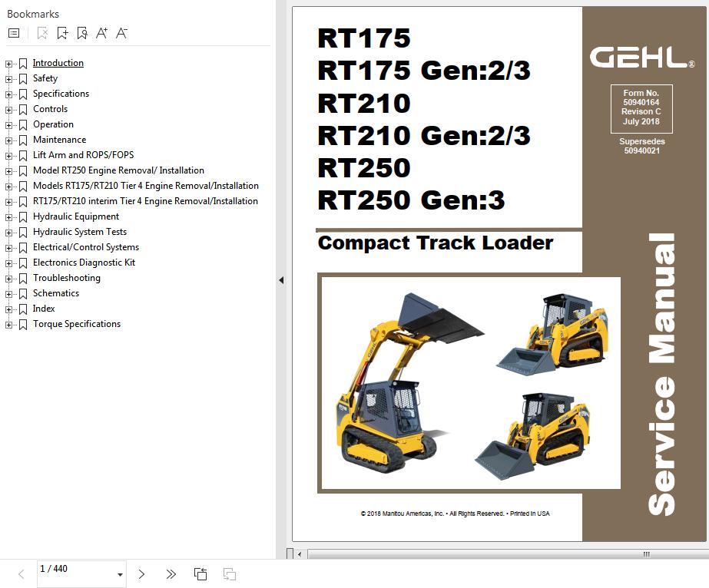Image resolution: width=709 pixels, height=588 pixels.
Task: Expand the Introduction bookmark
Action: tap(8, 64)
